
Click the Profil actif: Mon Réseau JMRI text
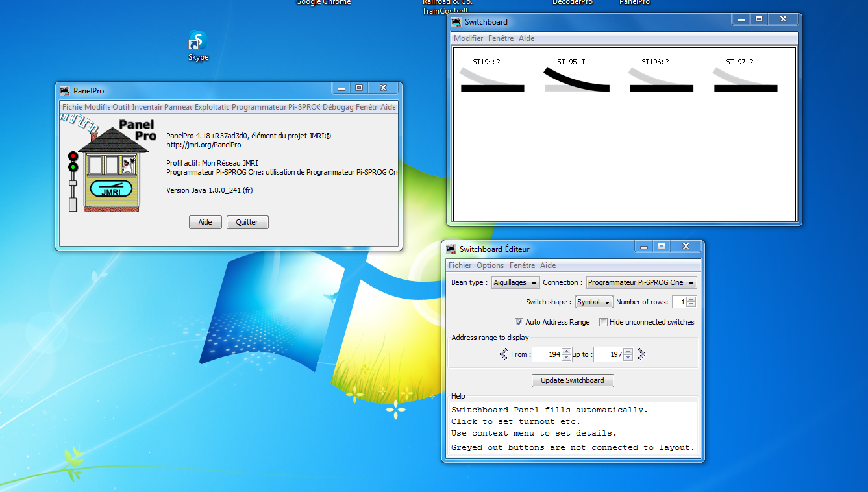[212, 163]
